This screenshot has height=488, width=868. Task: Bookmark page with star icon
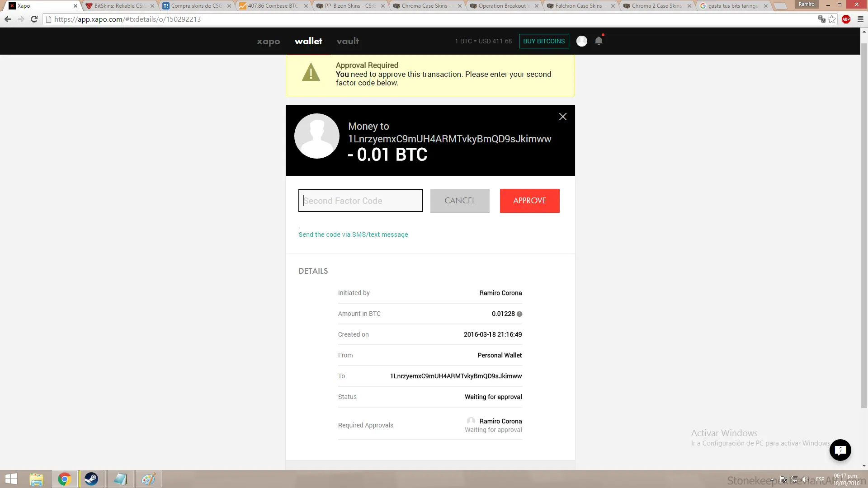(832, 19)
